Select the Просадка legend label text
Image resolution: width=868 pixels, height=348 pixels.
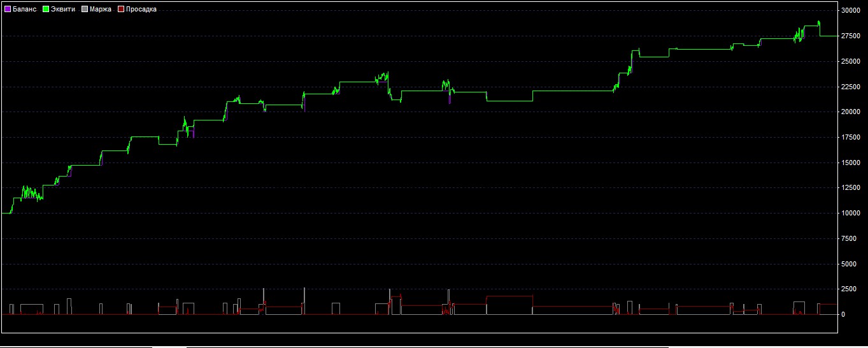(141, 10)
